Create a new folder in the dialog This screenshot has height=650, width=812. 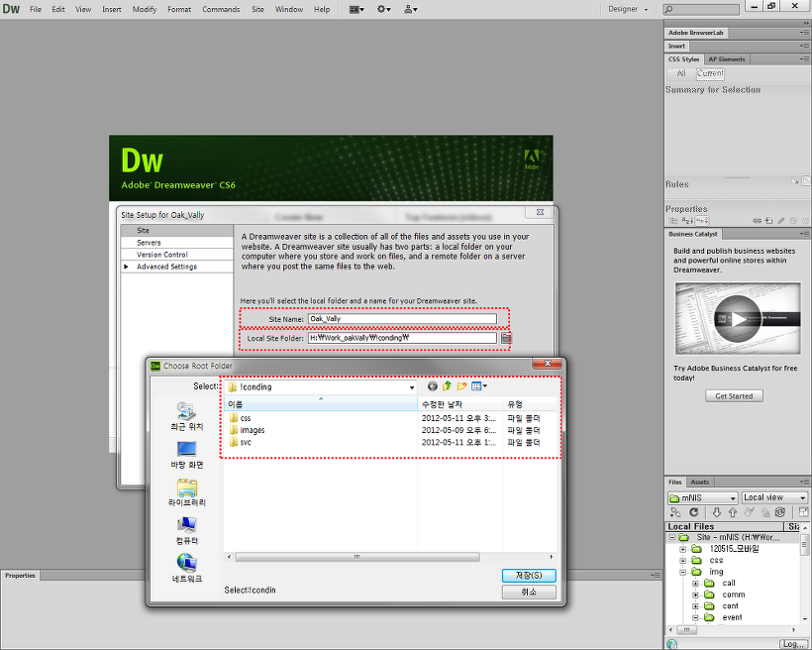pos(461,386)
